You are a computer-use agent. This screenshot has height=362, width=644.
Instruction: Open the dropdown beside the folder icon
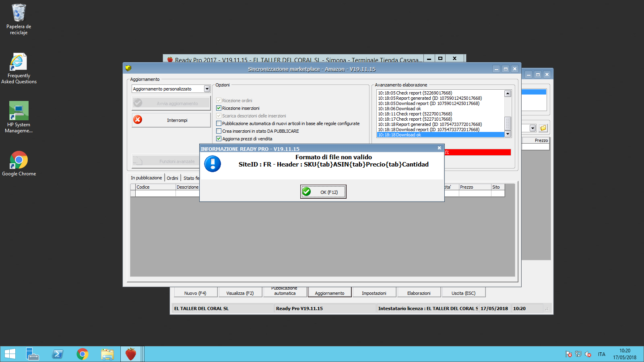(x=533, y=128)
